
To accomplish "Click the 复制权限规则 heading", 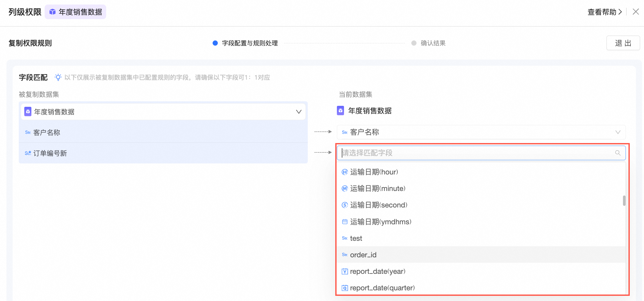I will (30, 43).
